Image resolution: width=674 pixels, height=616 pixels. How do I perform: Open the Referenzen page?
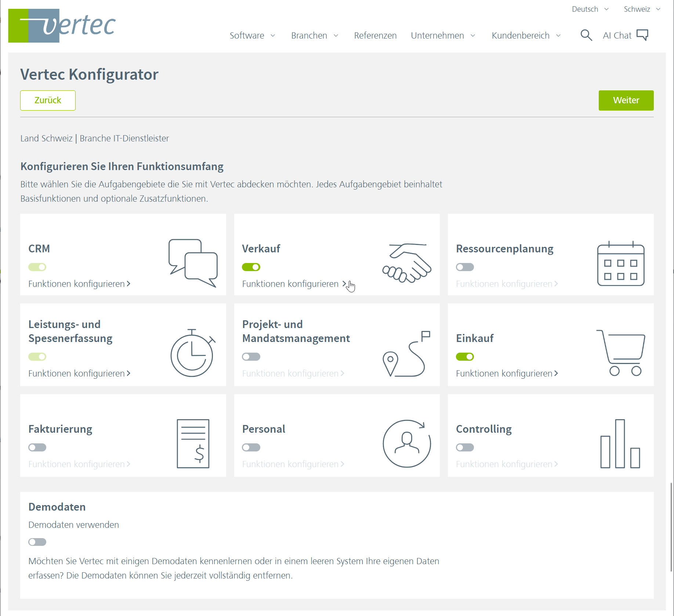coord(375,36)
